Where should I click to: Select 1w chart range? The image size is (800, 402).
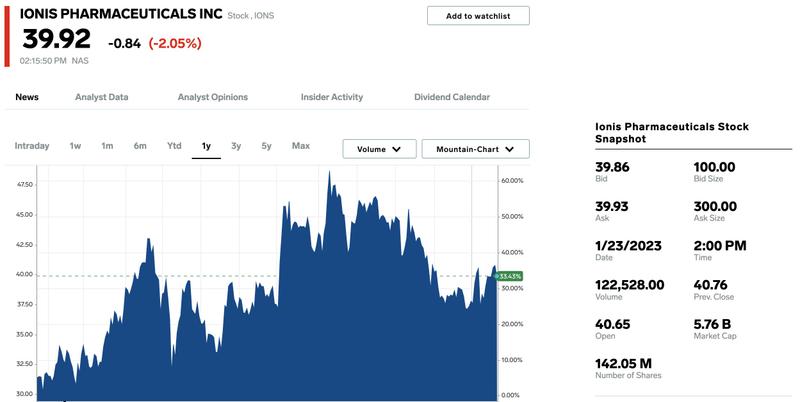(x=76, y=146)
